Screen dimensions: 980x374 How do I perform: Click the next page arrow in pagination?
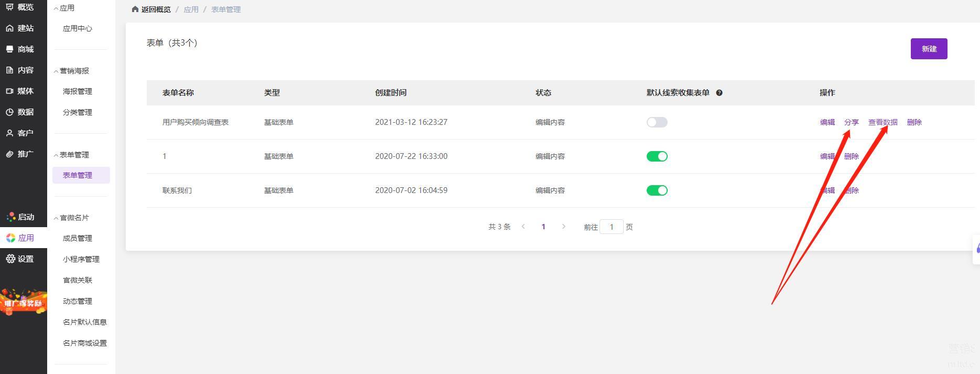(563, 227)
